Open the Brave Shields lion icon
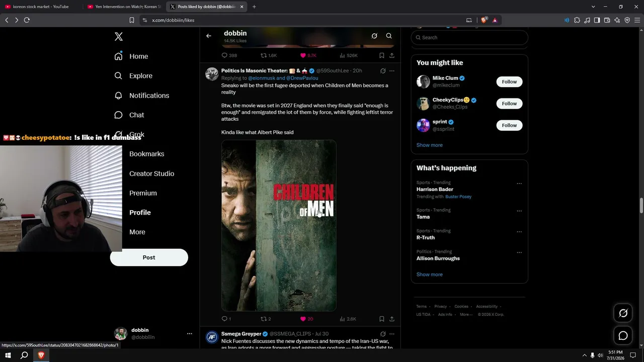The height and width of the screenshot is (362, 644). (x=484, y=20)
